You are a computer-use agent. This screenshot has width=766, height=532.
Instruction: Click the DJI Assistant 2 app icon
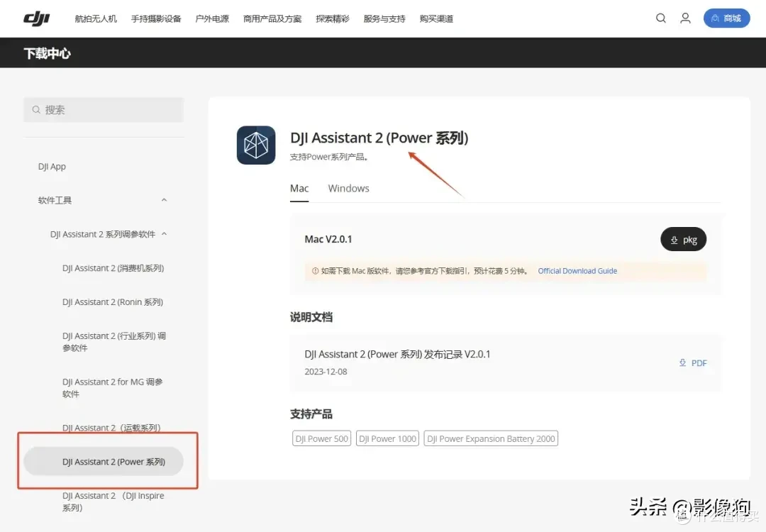click(256, 145)
